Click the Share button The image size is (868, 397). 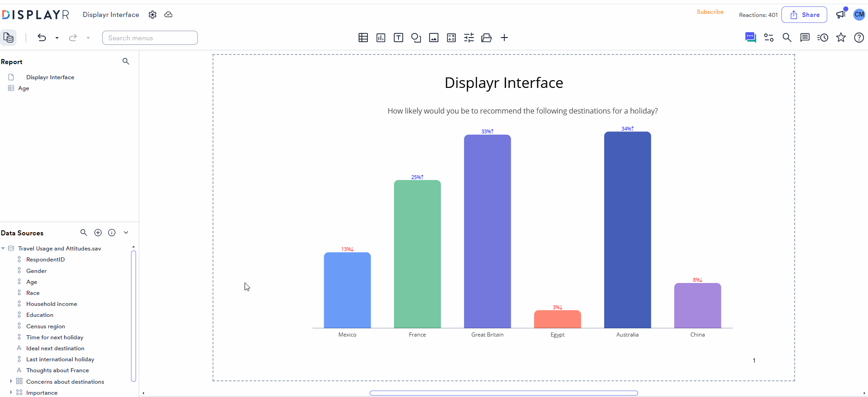[804, 15]
